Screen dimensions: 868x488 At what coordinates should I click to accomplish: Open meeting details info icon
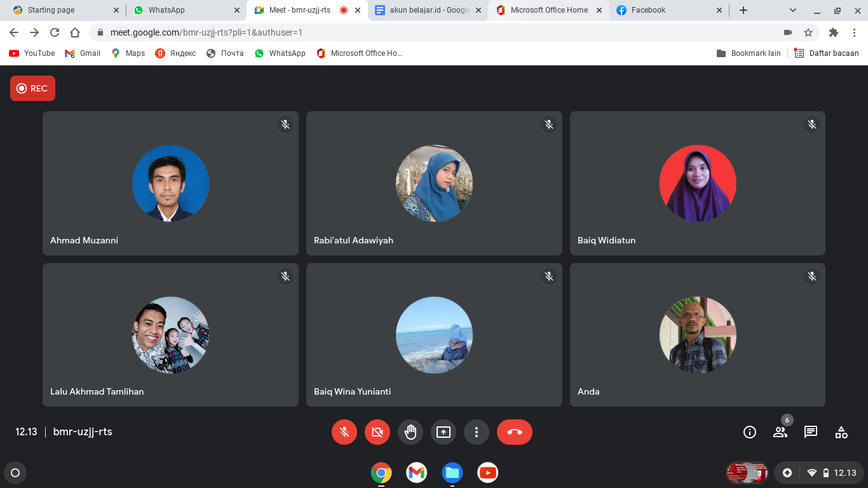coord(750,432)
